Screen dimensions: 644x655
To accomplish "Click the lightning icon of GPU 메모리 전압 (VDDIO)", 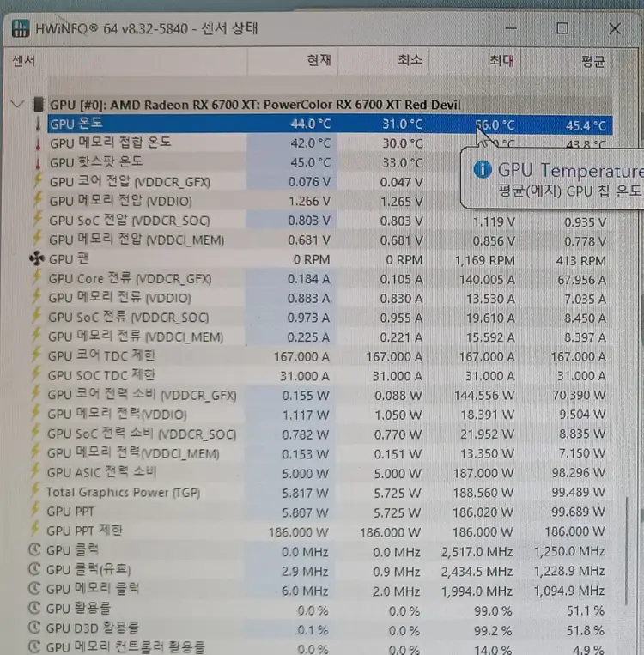I will tap(38, 201).
